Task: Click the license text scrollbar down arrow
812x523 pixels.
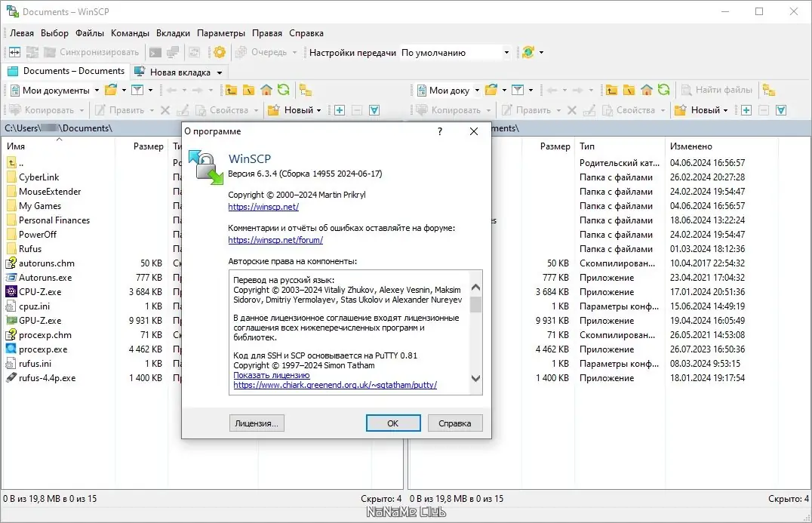Action: (476, 377)
